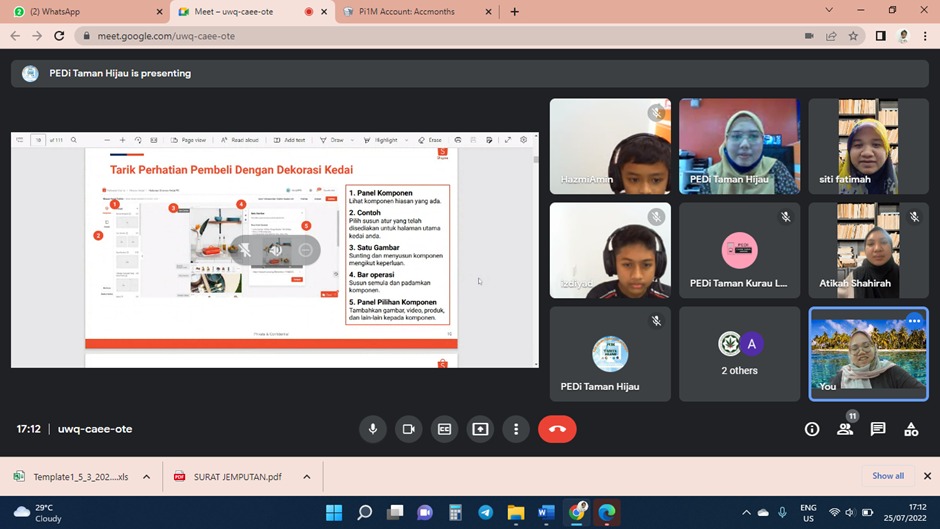The height and width of the screenshot is (529, 940).
Task: Toggle closed captions on
Action: (444, 429)
